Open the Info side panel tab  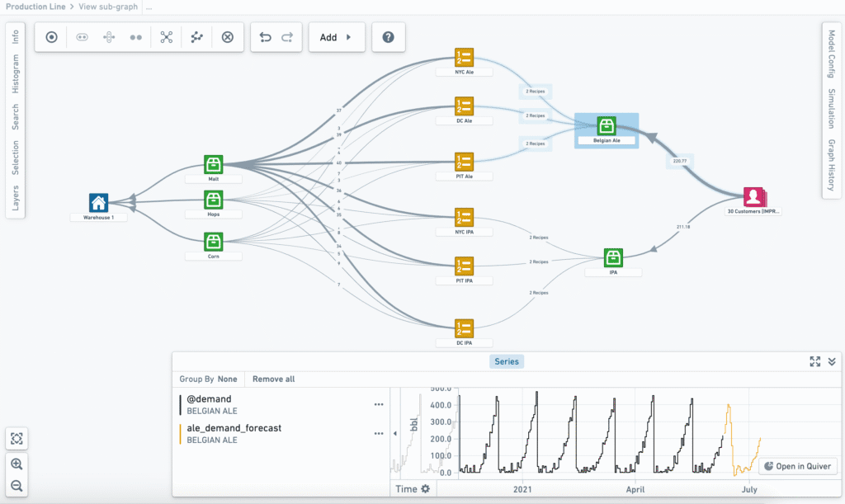point(15,36)
